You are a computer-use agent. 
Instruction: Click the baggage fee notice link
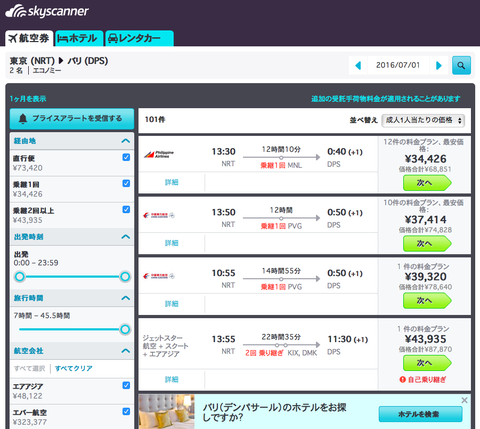point(386,99)
